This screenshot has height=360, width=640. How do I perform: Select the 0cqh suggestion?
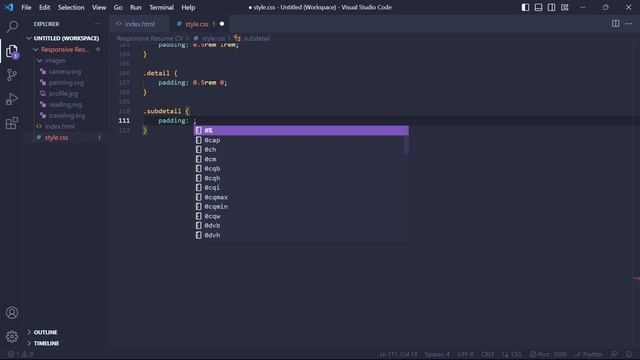point(301,178)
